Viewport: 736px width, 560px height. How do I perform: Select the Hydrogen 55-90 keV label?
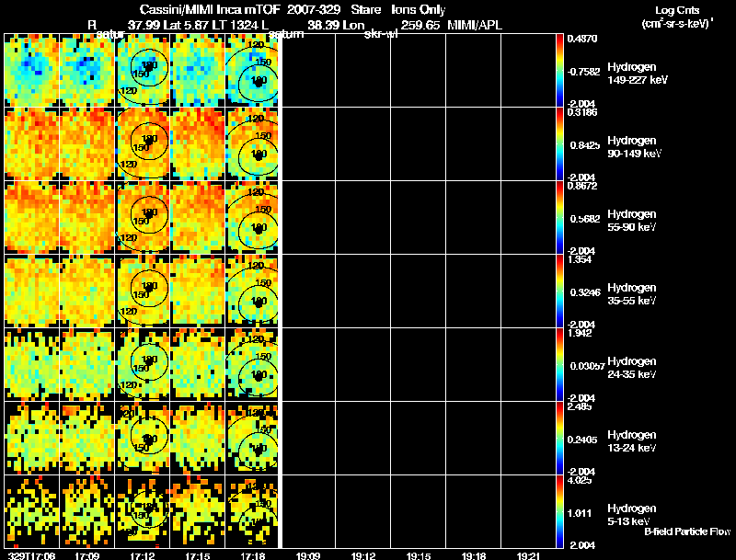point(632,220)
